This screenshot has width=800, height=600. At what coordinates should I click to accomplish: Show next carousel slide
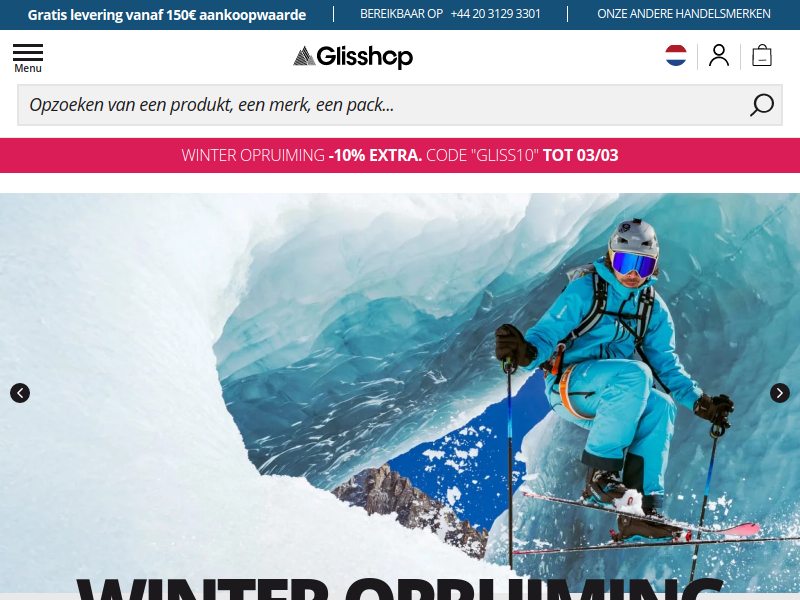[x=780, y=393]
